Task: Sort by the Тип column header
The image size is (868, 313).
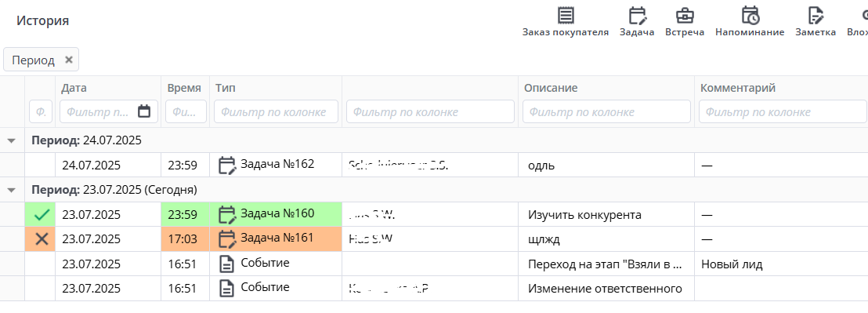Action: pos(226,88)
